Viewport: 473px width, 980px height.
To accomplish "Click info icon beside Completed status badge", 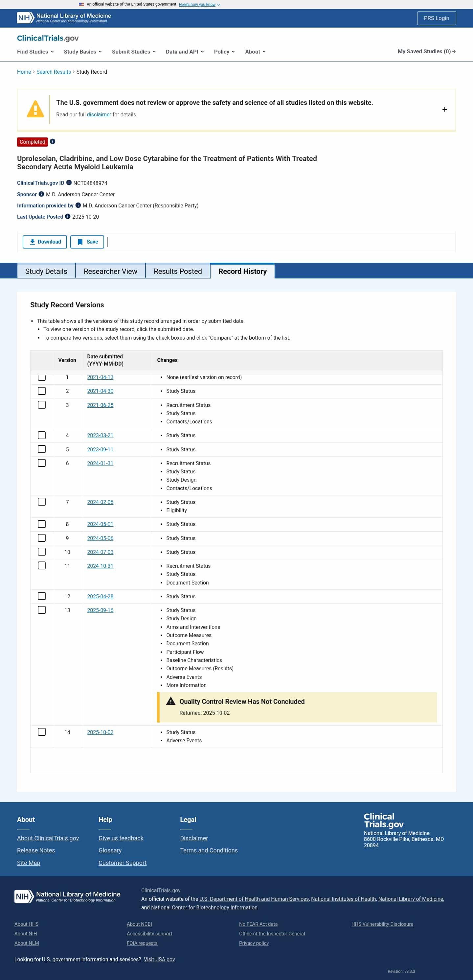I will pyautogui.click(x=53, y=141).
